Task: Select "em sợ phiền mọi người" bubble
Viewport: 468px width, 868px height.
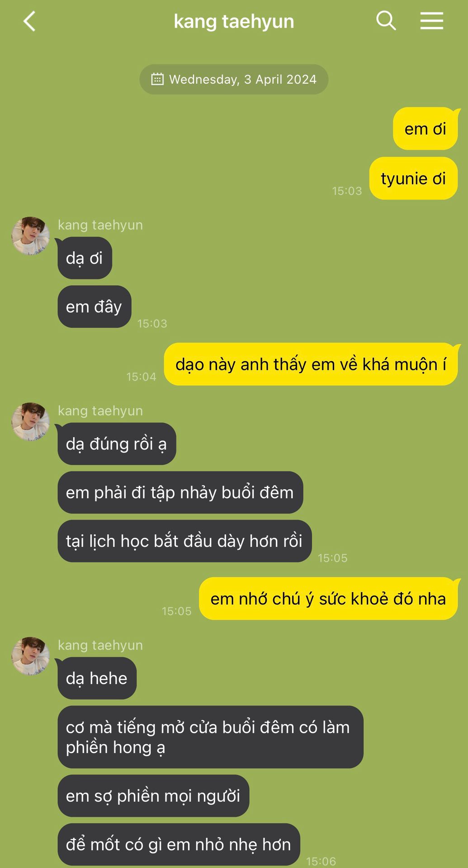Action: (153, 796)
